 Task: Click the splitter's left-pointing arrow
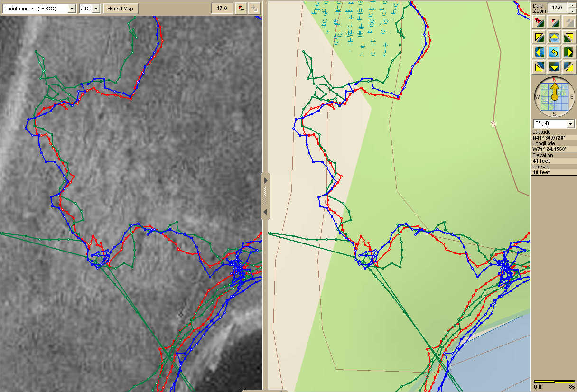pyautogui.click(x=266, y=212)
